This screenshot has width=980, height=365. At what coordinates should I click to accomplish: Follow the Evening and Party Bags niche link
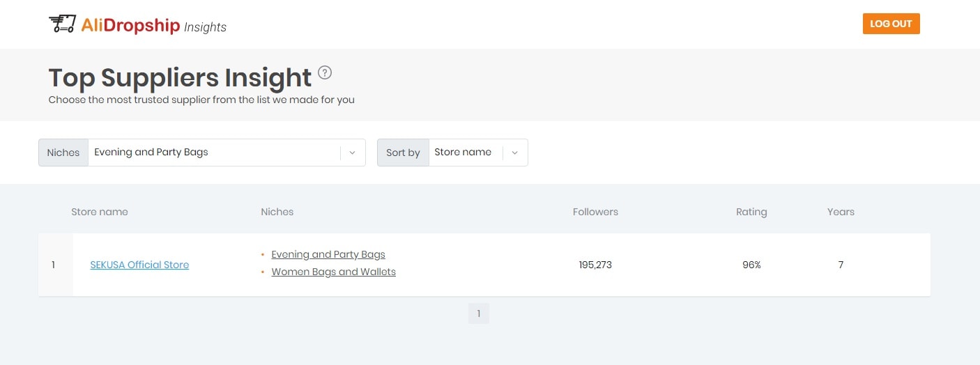(x=328, y=254)
